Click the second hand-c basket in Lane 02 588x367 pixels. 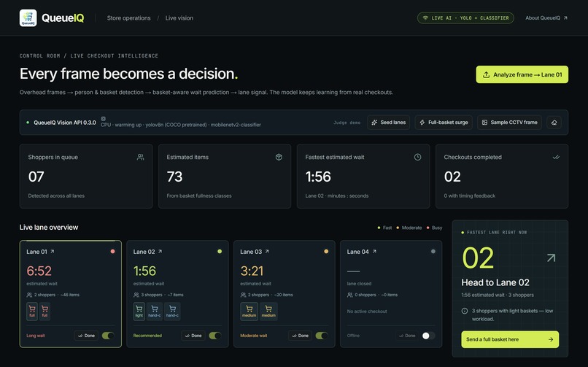(x=172, y=311)
